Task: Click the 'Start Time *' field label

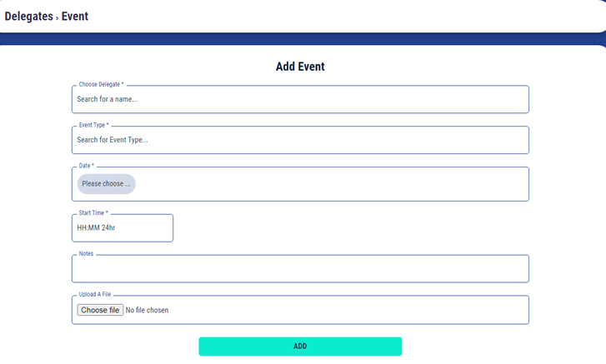Action: [x=93, y=213]
